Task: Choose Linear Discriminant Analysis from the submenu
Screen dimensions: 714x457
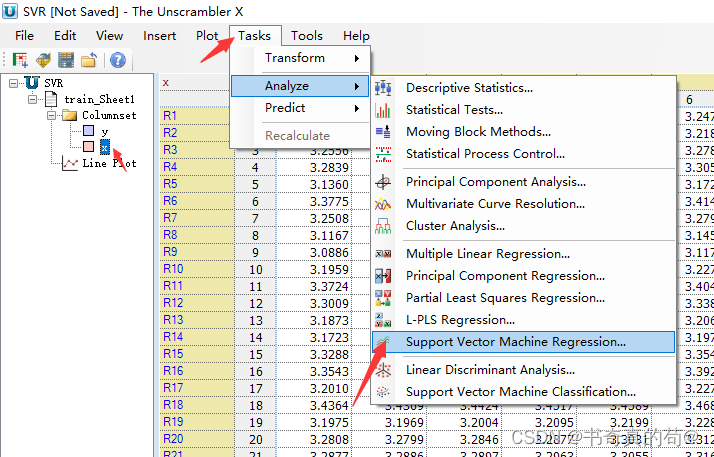Action: click(523, 370)
